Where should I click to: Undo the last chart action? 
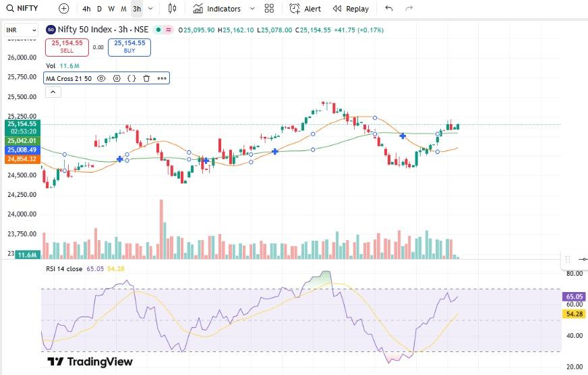(389, 8)
